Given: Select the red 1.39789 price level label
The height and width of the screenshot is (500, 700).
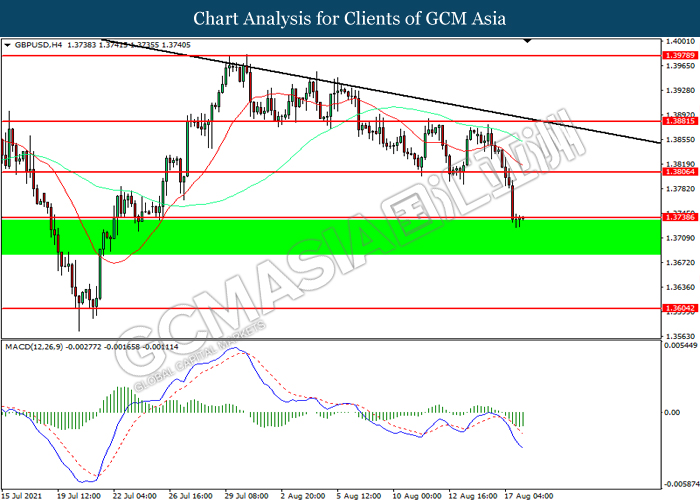Looking at the screenshot, I should click(680, 55).
